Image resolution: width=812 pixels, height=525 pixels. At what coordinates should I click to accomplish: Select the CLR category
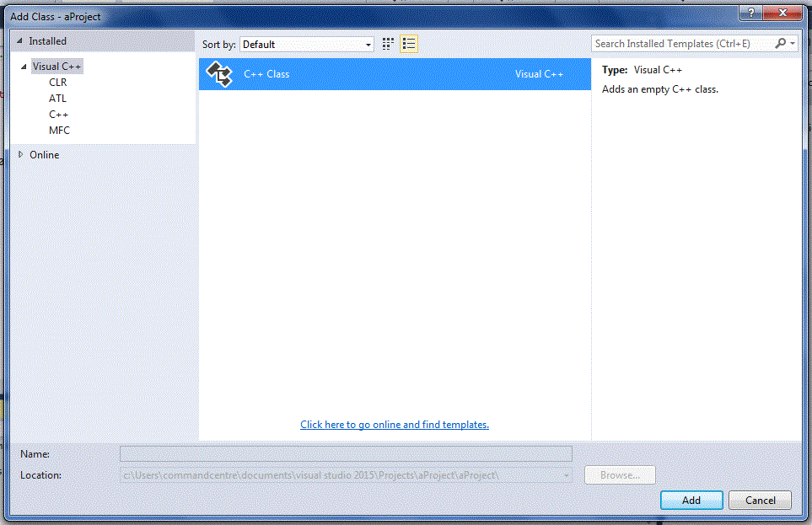coord(58,82)
